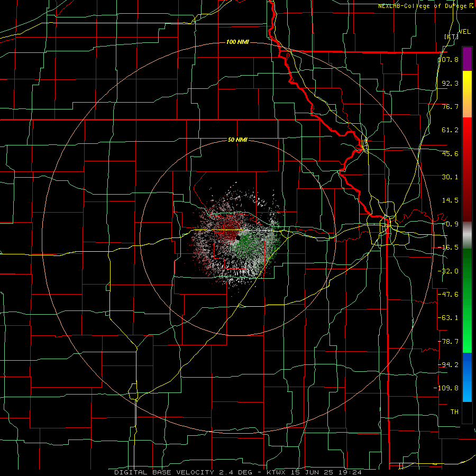Select the -94.2 scale value

tap(448, 364)
